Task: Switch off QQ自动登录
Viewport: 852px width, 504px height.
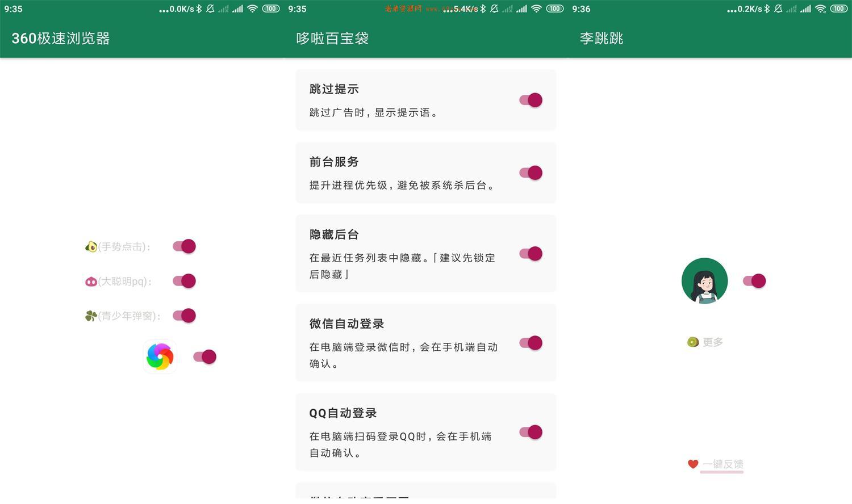Action: 531,432
